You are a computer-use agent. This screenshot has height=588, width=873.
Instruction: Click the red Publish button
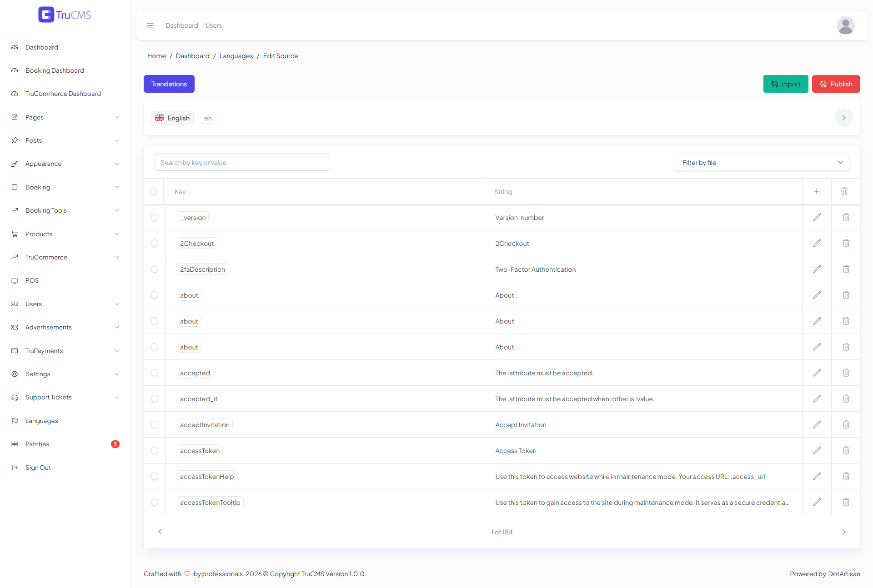pyautogui.click(x=836, y=84)
